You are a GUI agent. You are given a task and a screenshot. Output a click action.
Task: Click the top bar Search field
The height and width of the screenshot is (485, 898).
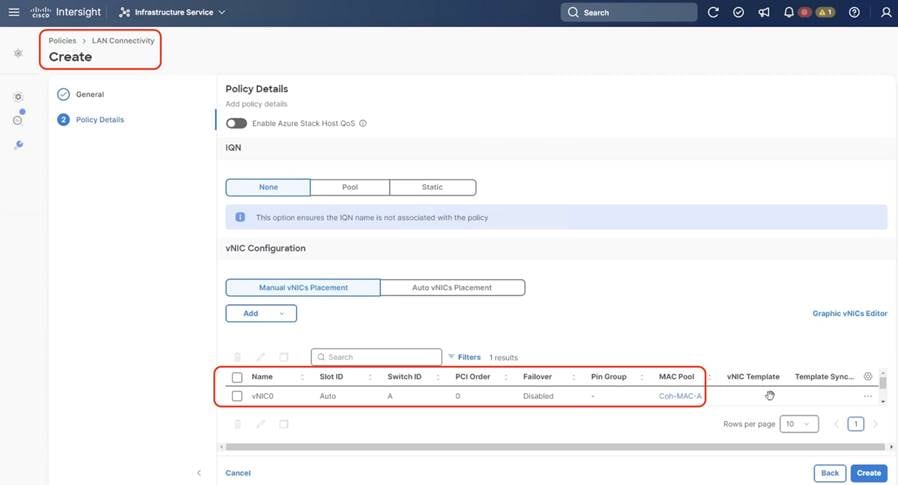click(629, 12)
